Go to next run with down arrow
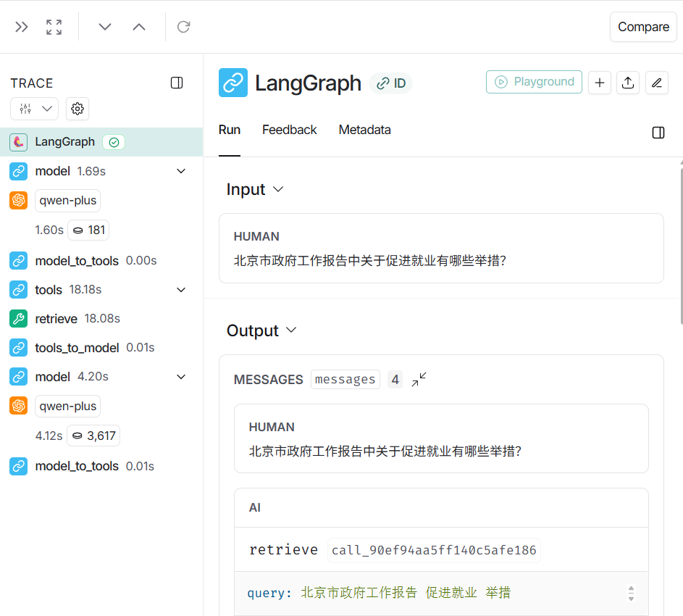Image resolution: width=683 pixels, height=616 pixels. [104, 27]
